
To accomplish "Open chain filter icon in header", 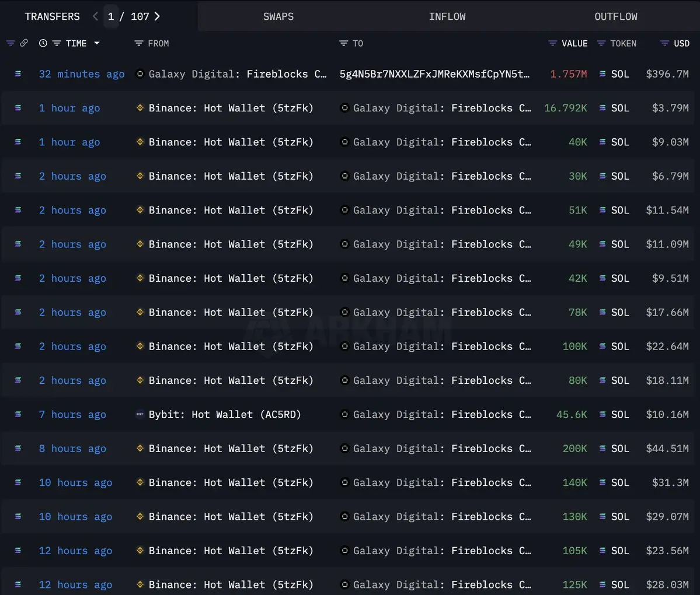I will (11, 43).
